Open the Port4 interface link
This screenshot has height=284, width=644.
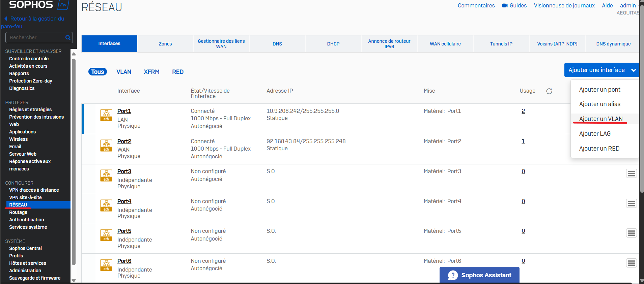pyautogui.click(x=124, y=201)
